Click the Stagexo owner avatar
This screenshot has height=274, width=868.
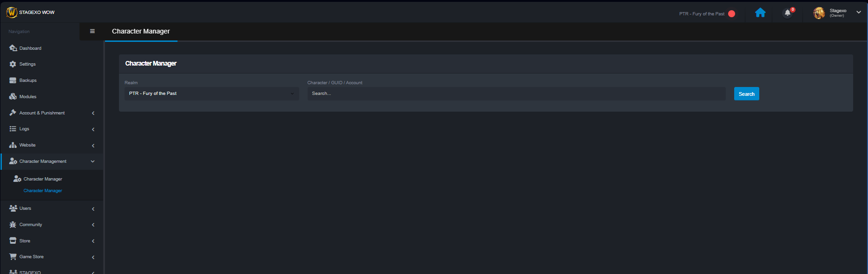coord(819,13)
